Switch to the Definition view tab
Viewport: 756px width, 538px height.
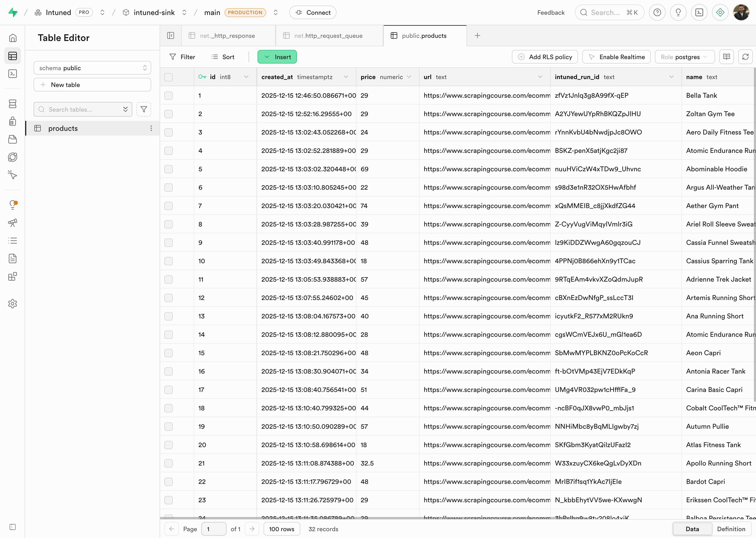[731, 529]
